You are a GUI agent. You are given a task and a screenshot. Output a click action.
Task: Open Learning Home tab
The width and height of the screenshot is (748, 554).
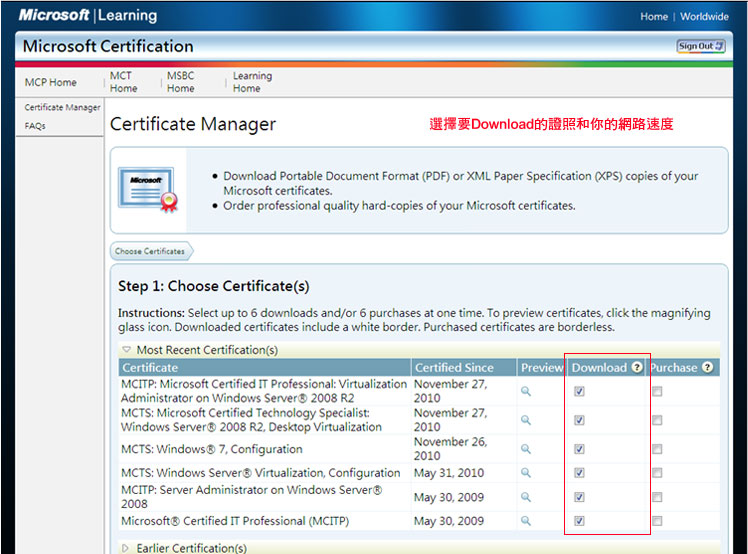(252, 82)
